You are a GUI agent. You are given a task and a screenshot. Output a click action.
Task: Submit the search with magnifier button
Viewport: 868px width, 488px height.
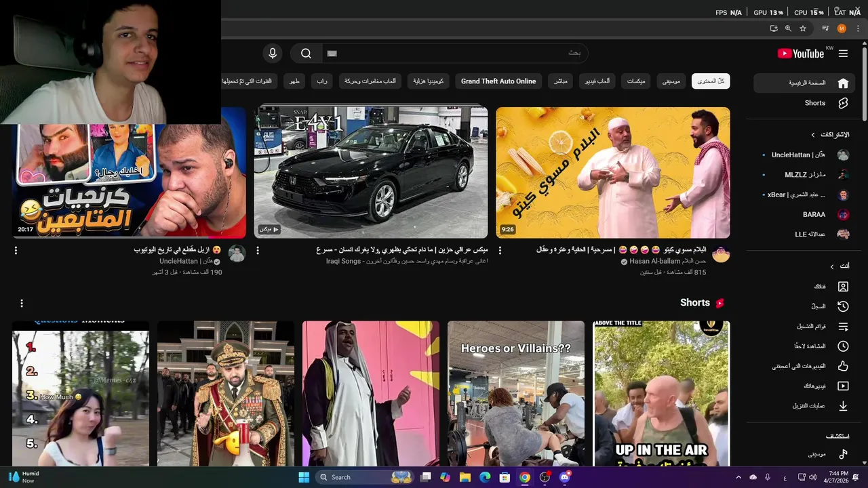pyautogui.click(x=306, y=54)
